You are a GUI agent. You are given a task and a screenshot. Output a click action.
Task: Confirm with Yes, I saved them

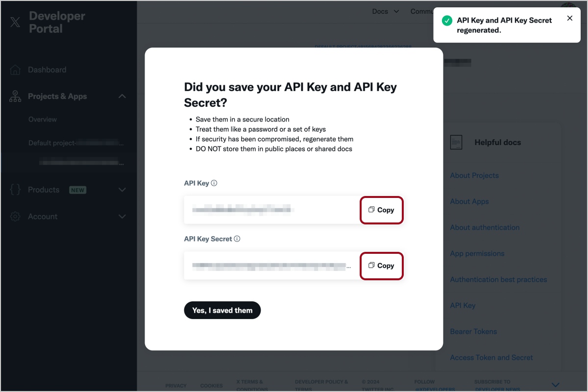pos(222,310)
